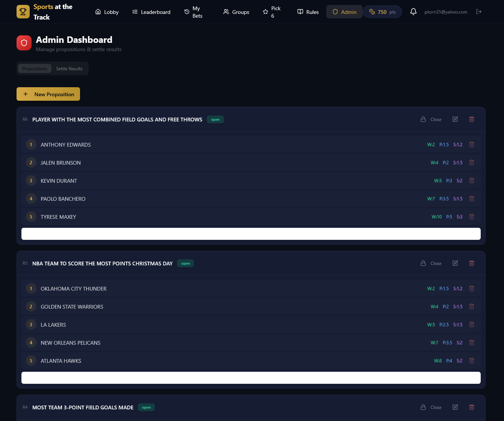Go to My Bets
This screenshot has height=421, width=504.
tap(193, 12)
